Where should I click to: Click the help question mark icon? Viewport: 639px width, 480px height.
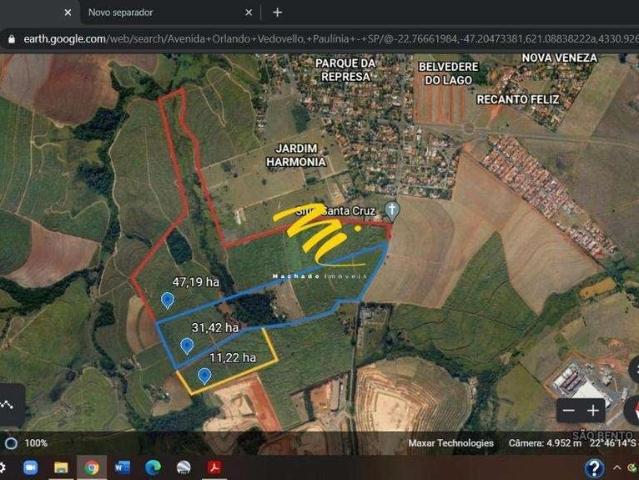pos(594,467)
